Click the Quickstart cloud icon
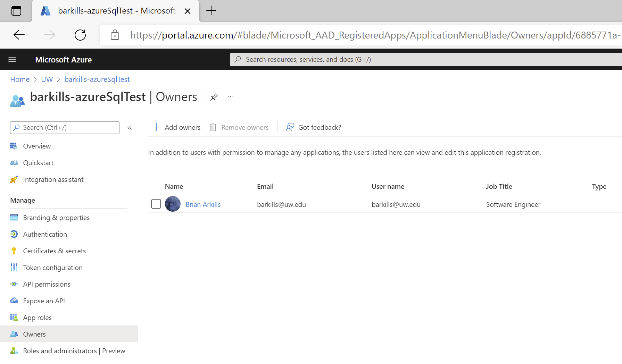 click(14, 163)
